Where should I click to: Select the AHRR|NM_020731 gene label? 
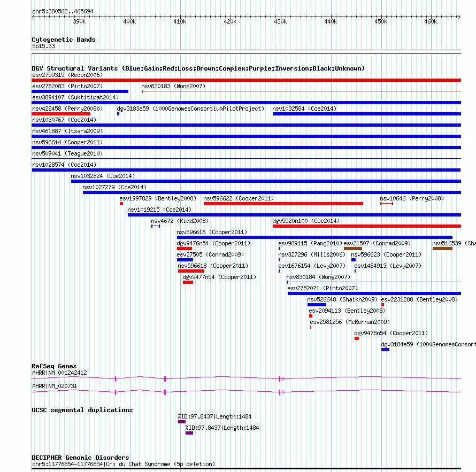pyautogui.click(x=55, y=386)
